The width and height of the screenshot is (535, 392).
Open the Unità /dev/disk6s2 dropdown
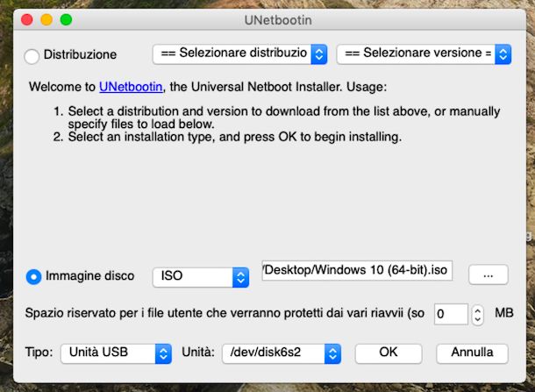(282, 353)
